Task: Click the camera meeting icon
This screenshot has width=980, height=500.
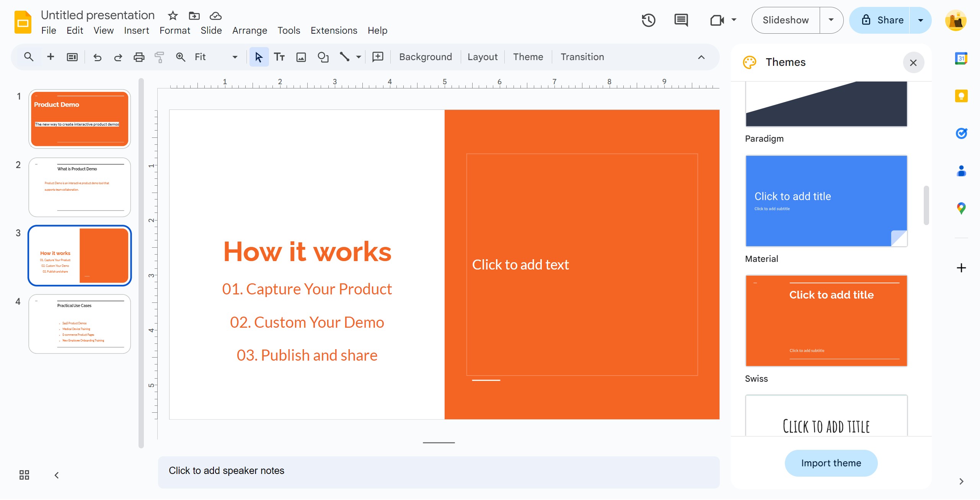Action: pyautogui.click(x=717, y=20)
